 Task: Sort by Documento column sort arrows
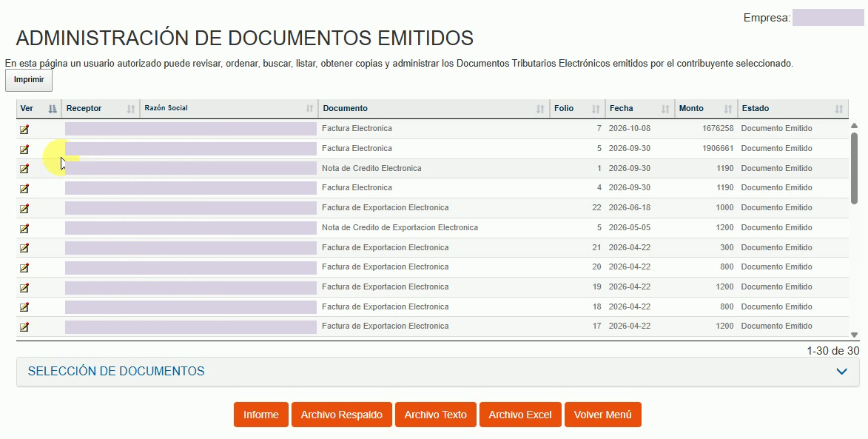coord(540,109)
